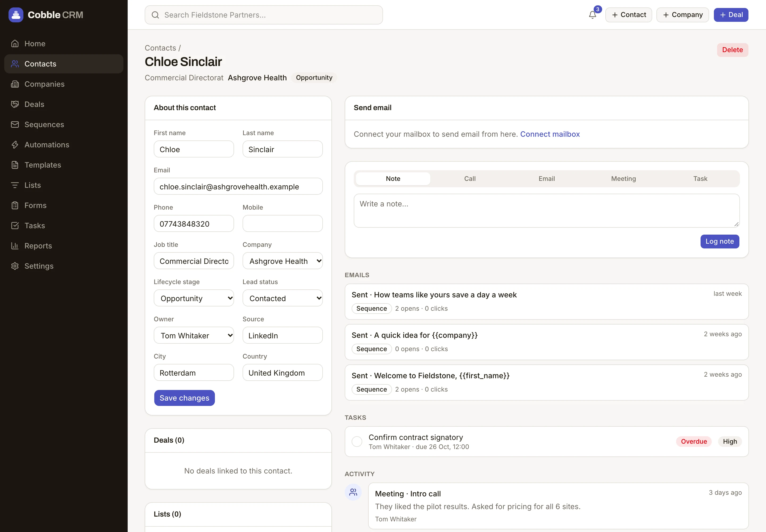Open the 'How teams like yours' sent email
This screenshot has height=532, width=766.
pos(547,301)
